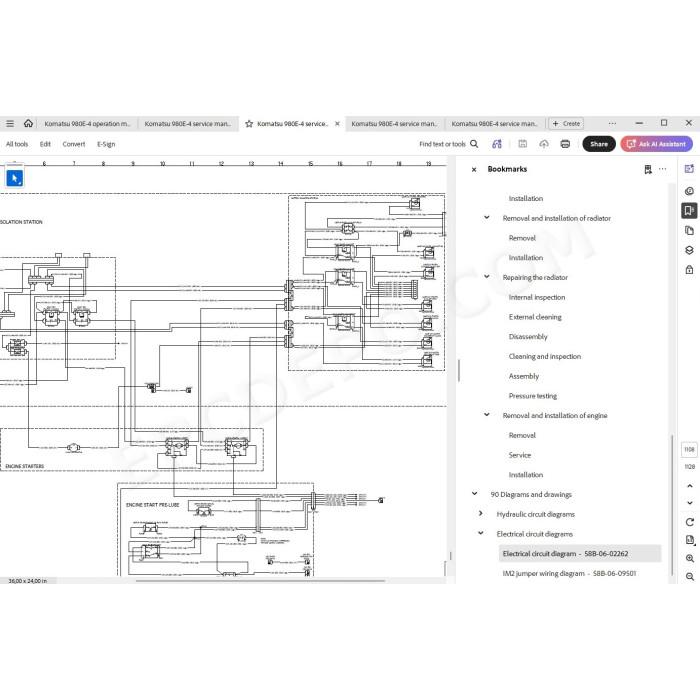700x700 pixels.
Task: Open Cleaning and inspection bookmark
Action: click(x=545, y=356)
